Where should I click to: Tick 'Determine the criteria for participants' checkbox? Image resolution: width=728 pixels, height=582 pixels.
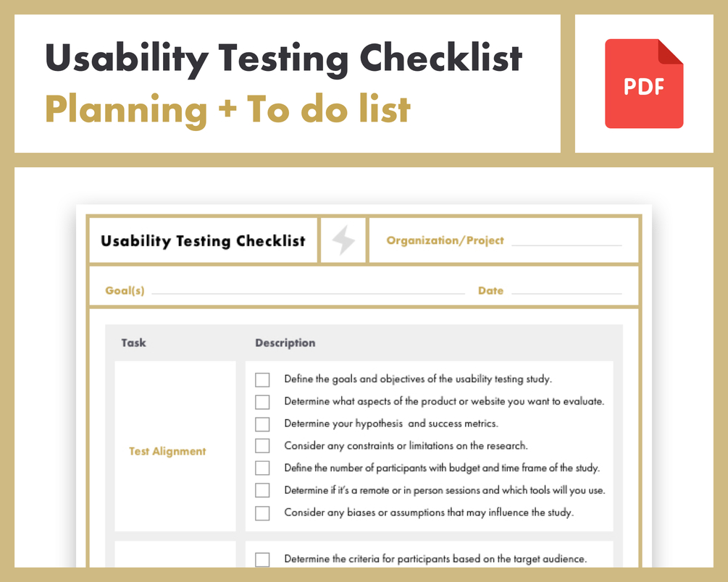pyautogui.click(x=262, y=560)
